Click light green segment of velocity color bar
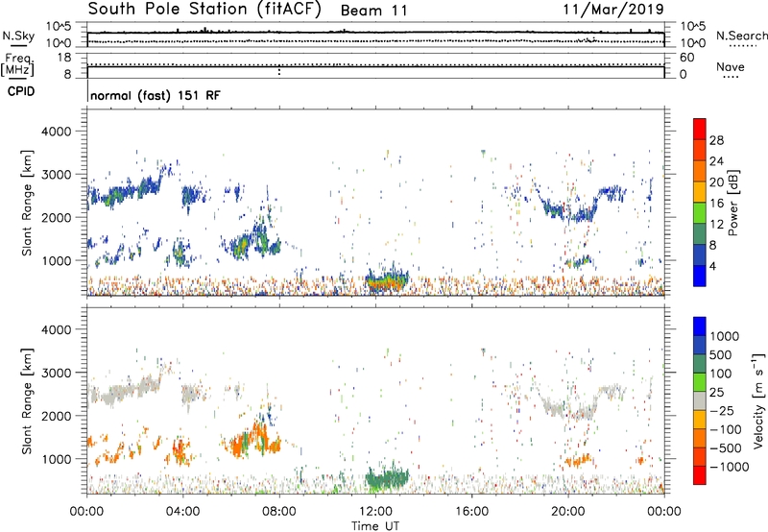768x532 pixels. (x=700, y=382)
